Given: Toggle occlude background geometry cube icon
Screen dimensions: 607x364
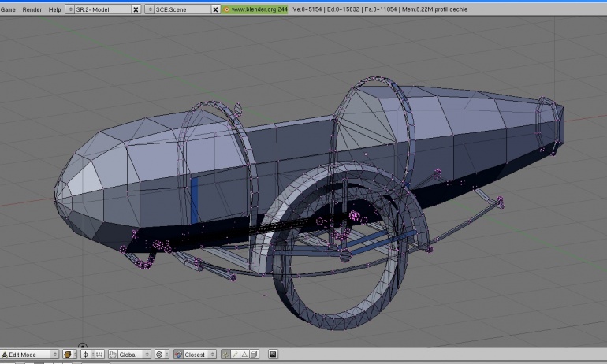Looking at the screenshot, I should click(x=255, y=355).
